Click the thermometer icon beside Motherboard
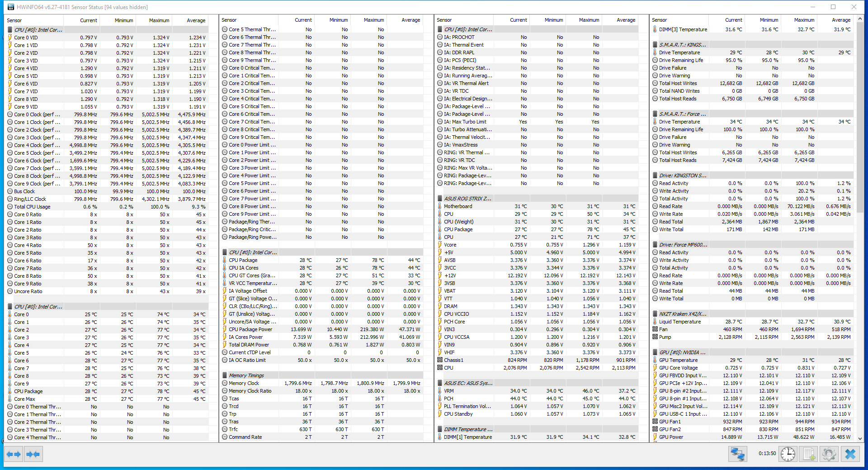The image size is (868, 470). 440,206
